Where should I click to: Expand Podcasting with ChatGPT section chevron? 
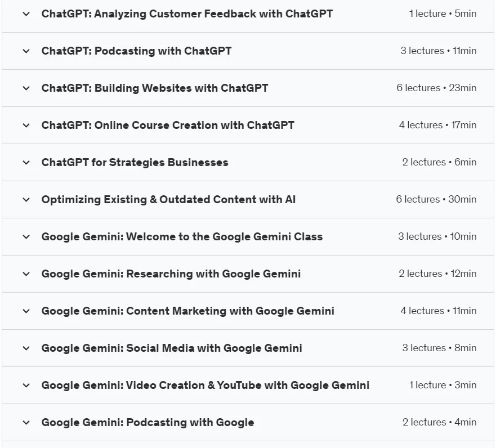[x=26, y=51]
